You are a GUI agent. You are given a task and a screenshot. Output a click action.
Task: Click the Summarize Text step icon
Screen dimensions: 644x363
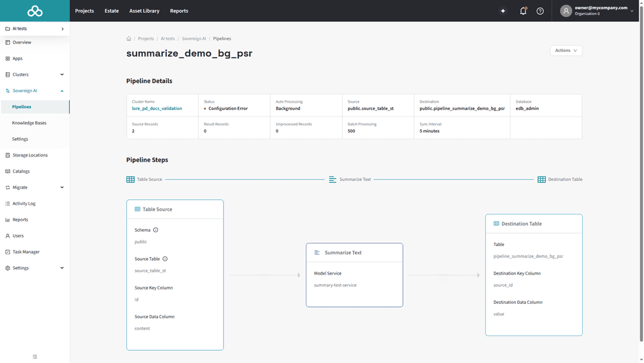(333, 179)
